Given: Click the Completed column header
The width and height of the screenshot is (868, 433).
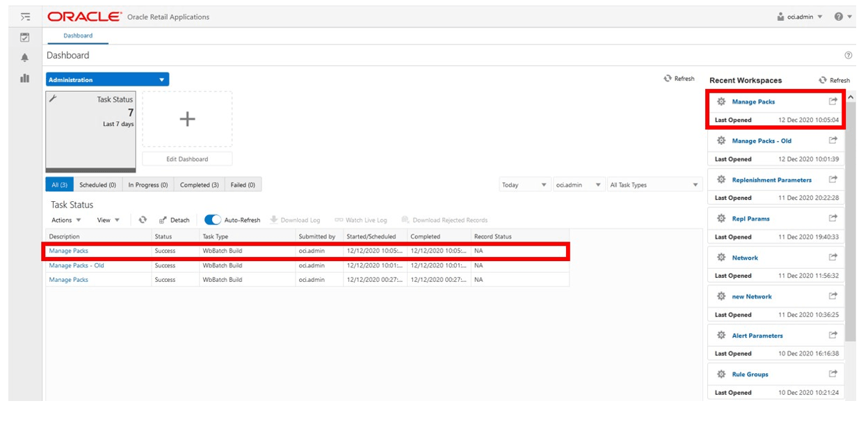Looking at the screenshot, I should [x=439, y=237].
